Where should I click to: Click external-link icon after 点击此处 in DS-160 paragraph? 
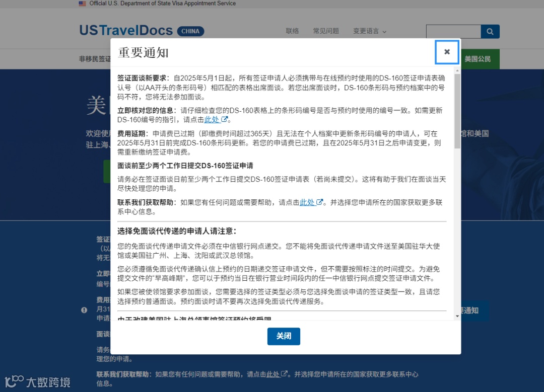coord(225,119)
